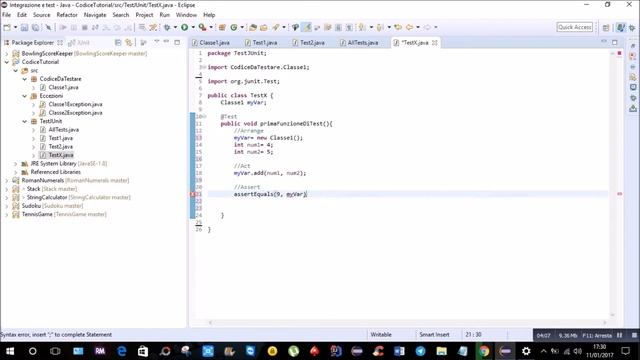Image resolution: width=640 pixels, height=360 pixels.
Task: Click the Windows Start button
Action: 10,351
